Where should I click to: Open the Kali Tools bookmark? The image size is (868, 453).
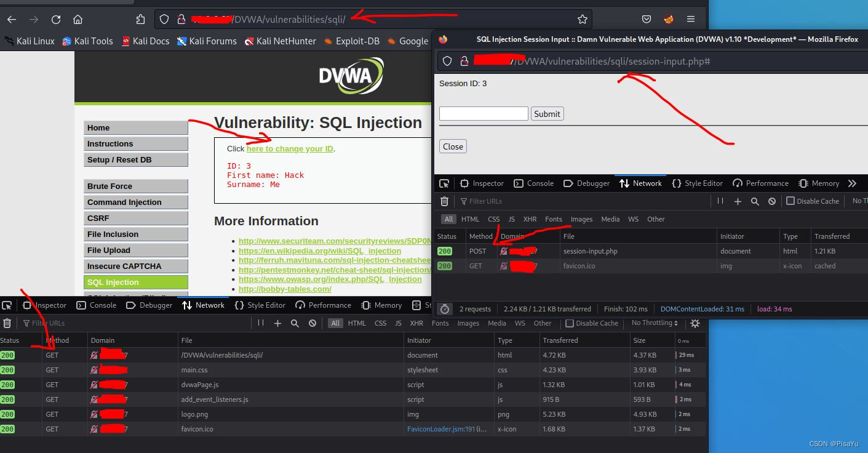pyautogui.click(x=87, y=41)
